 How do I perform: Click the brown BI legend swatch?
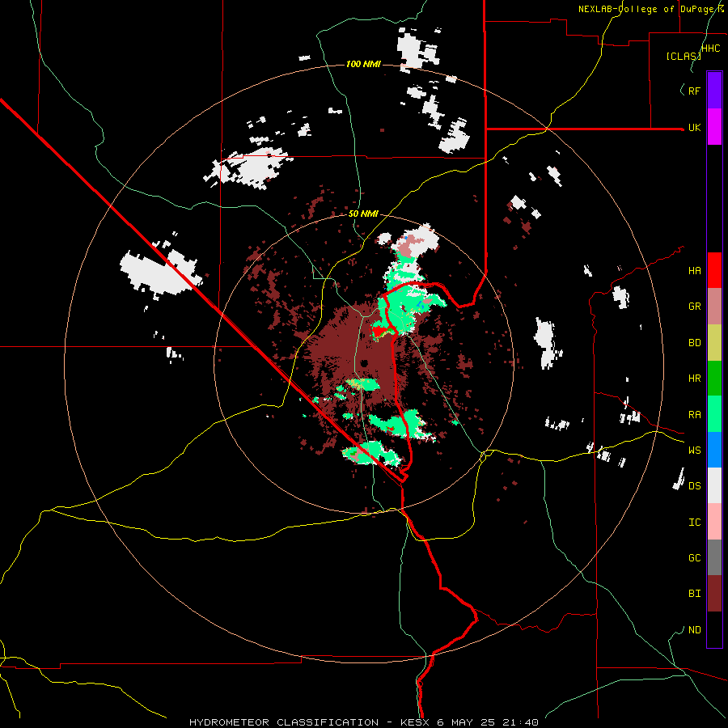pos(714,594)
